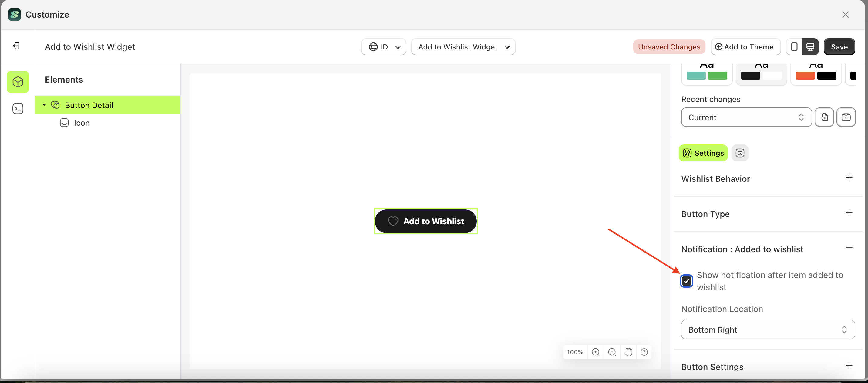Open the custom code terminal icon
This screenshot has height=383, width=868.
[x=18, y=109]
